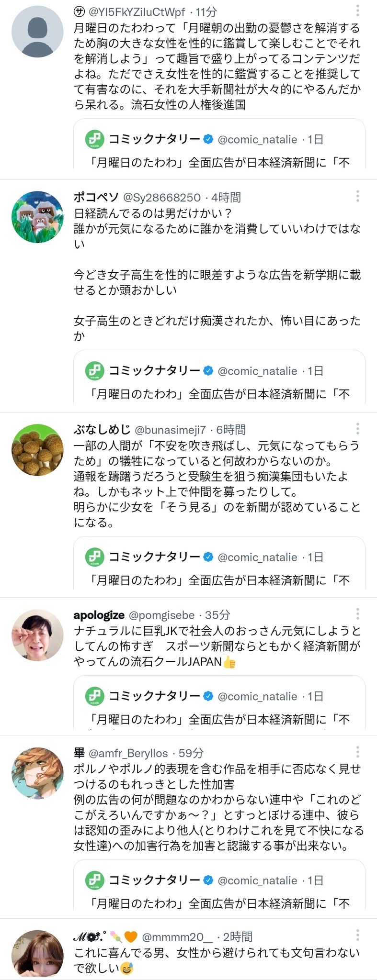Screen dimensions: 377x980
Task: Click the @bunasimeji7 username
Action: point(171,430)
